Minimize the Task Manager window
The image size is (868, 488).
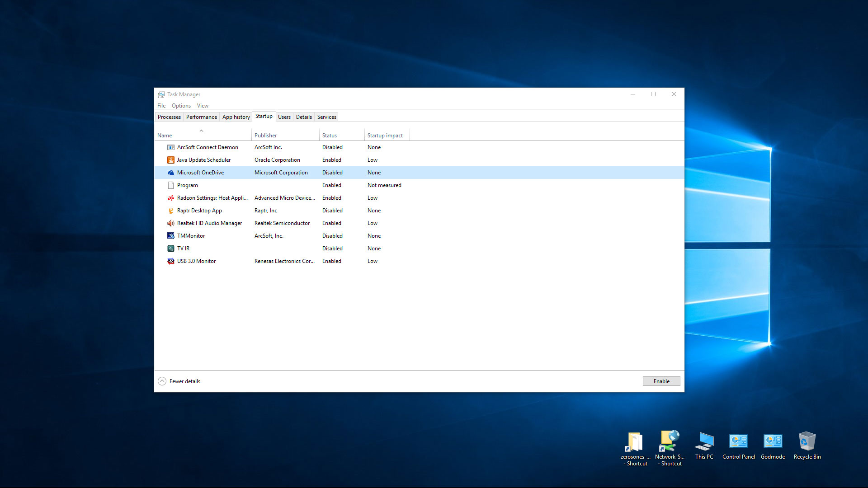[633, 94]
